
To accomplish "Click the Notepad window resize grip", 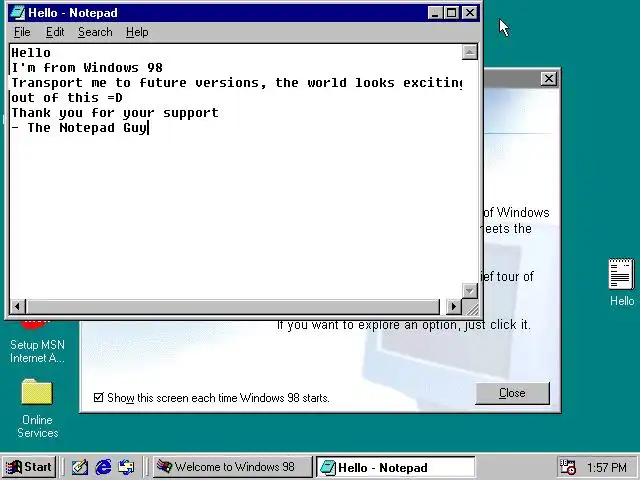I will [x=470, y=307].
